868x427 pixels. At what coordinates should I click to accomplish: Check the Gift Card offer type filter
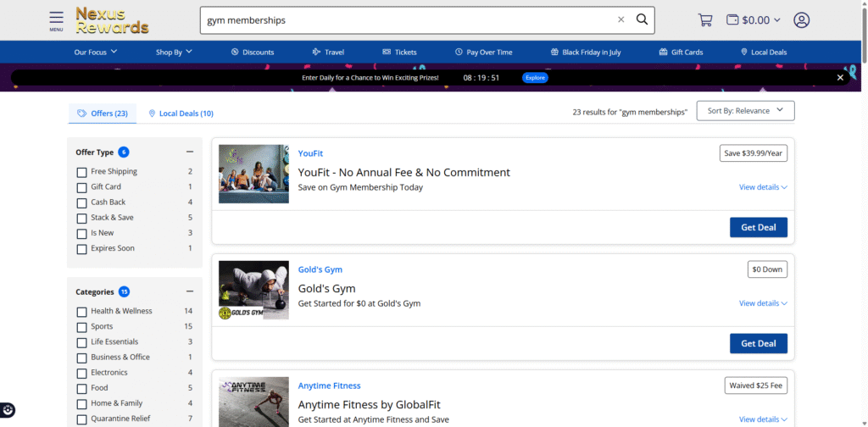click(81, 187)
